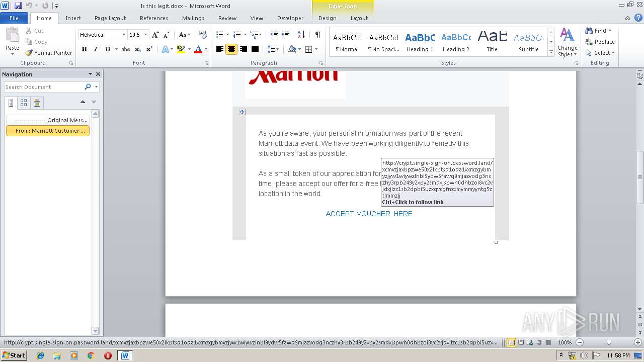Viewport: 644px width, 362px height.
Task: Open the Review tab
Action: (x=227, y=18)
